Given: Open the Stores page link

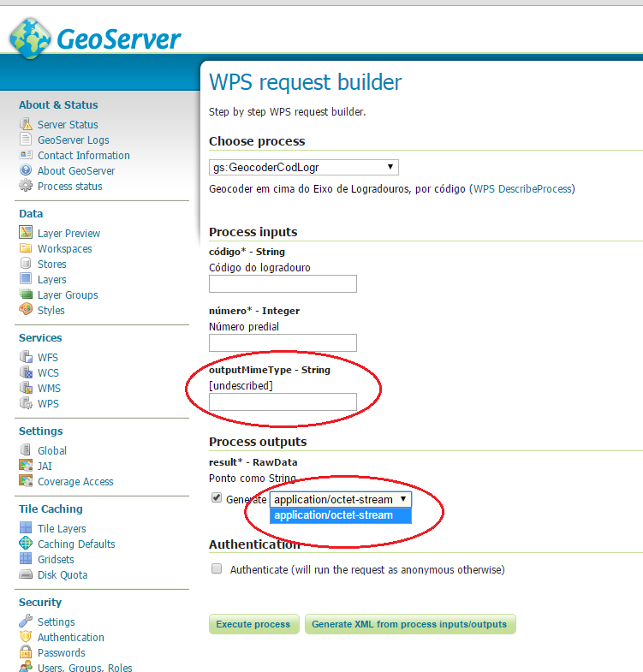Looking at the screenshot, I should [x=52, y=265].
